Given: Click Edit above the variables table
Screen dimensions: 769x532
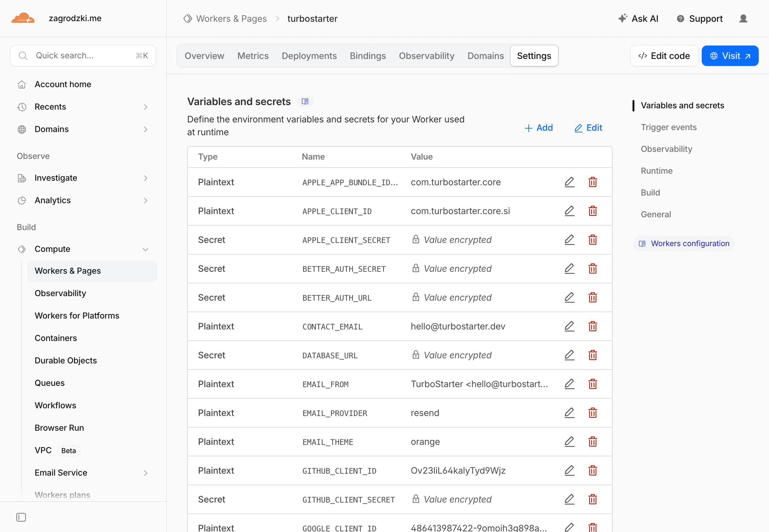Looking at the screenshot, I should 588,128.
